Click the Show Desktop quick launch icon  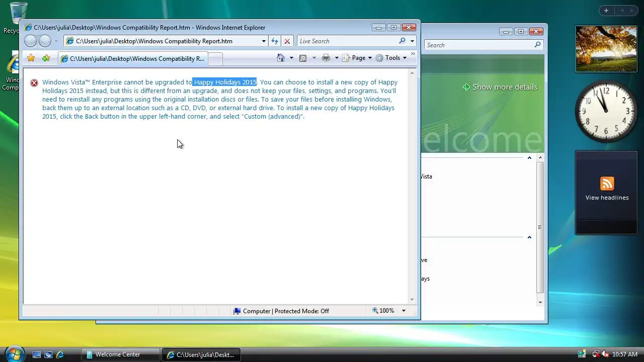coord(36,354)
